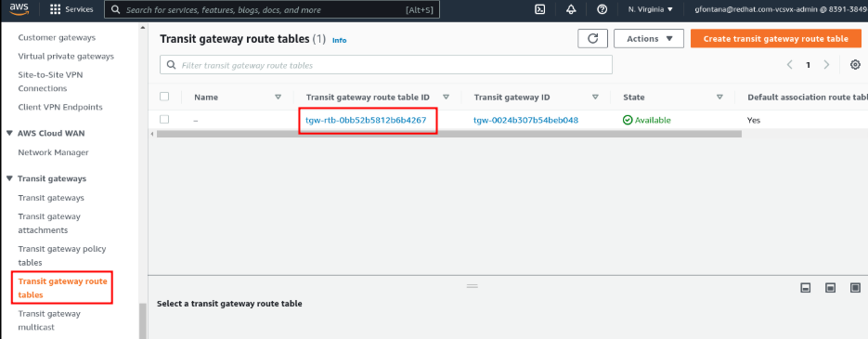The height and width of the screenshot is (339, 868).
Task: Open the N. Virginia region dropdown
Action: [x=651, y=9]
